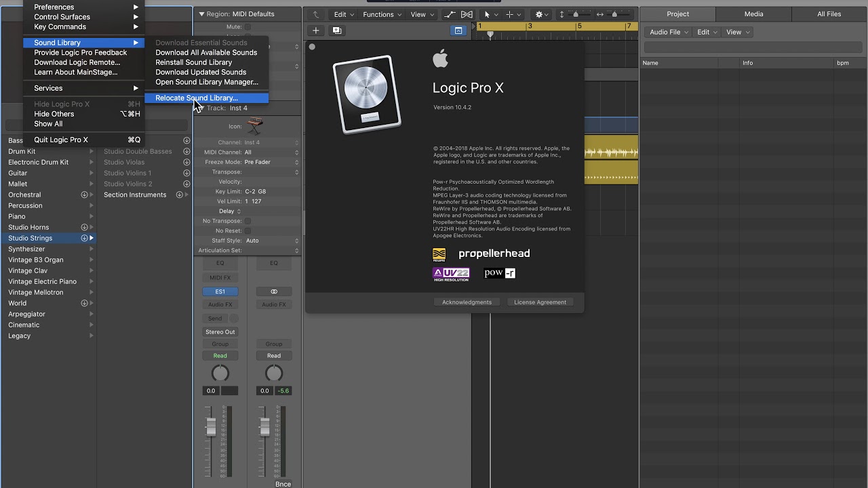Choose Reinstall Sound Library
This screenshot has height=488, width=868.
[x=207, y=62]
